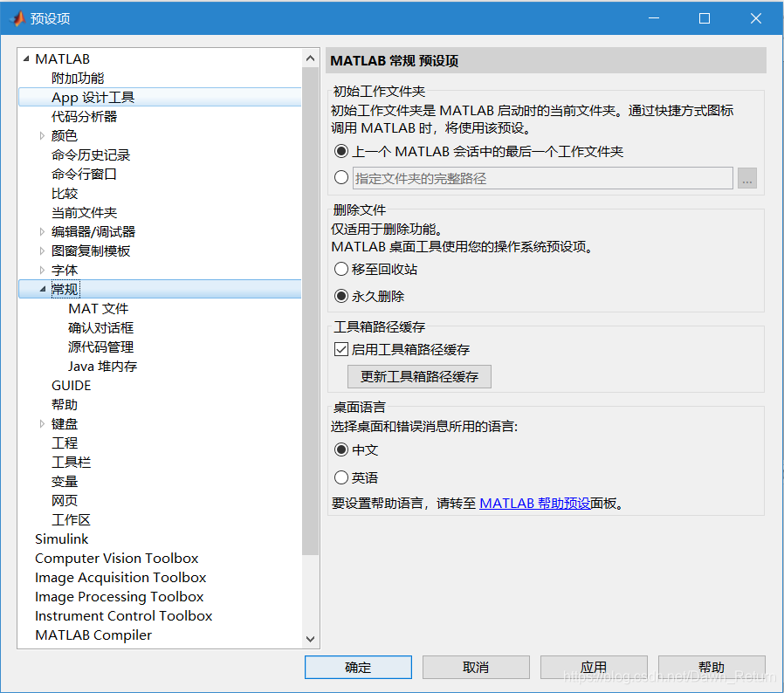Click 更新工具箱路径缓存 button

click(419, 376)
